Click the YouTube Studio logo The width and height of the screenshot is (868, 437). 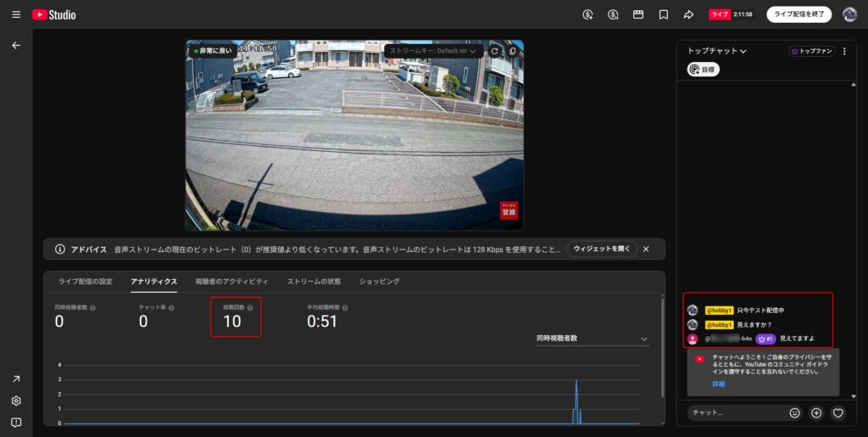coord(53,14)
